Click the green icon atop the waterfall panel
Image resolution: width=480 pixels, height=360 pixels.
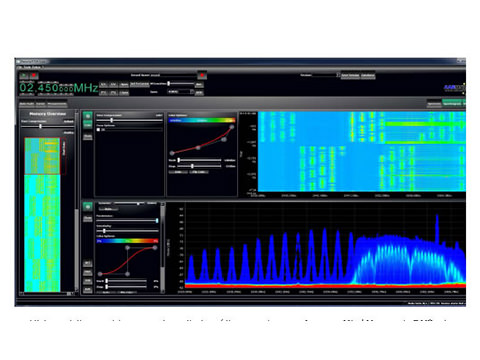tap(88, 116)
